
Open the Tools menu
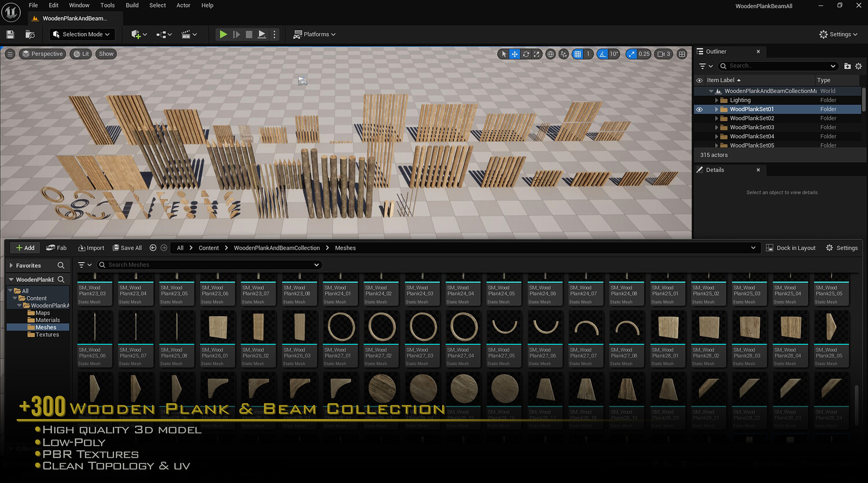point(108,5)
